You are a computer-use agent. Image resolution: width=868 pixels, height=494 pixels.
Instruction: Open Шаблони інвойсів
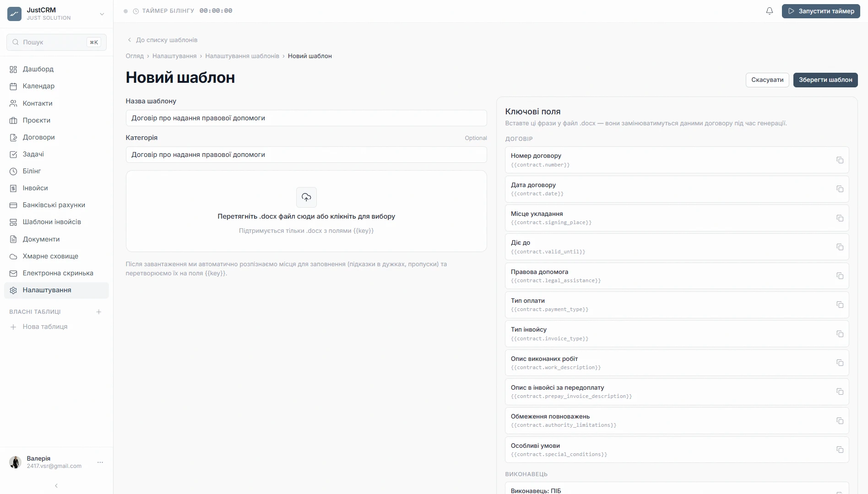click(56, 222)
